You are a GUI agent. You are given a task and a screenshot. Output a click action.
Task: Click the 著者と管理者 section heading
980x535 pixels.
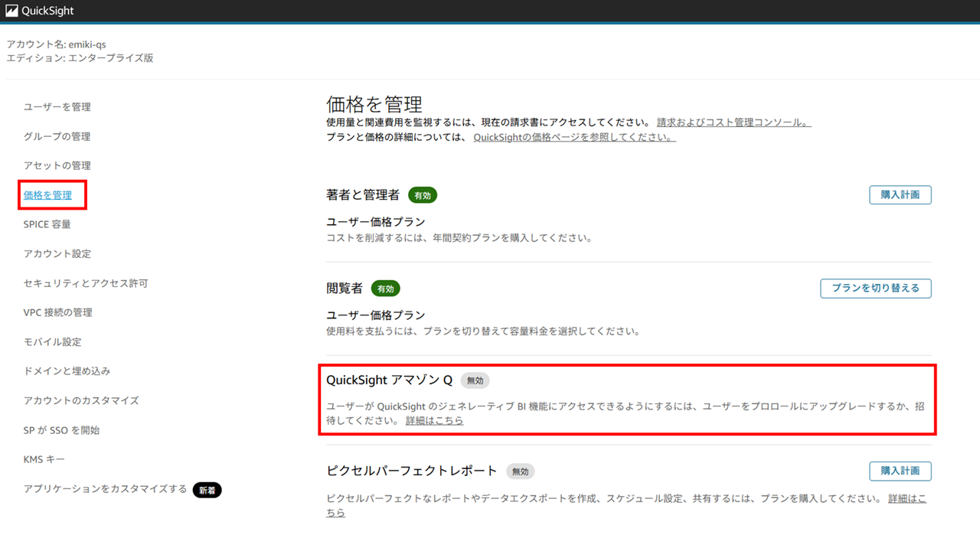pyautogui.click(x=363, y=195)
